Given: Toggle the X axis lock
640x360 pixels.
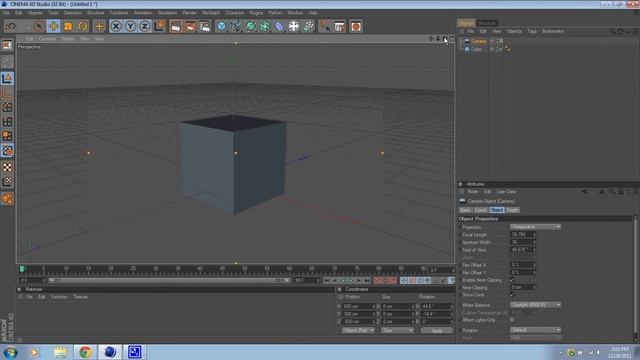Looking at the screenshot, I should click(116, 26).
